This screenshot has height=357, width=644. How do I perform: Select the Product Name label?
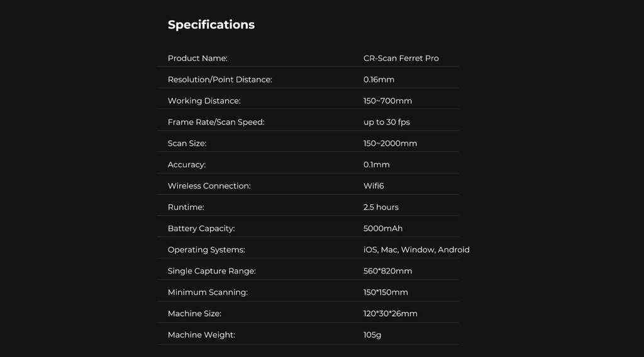(197, 58)
